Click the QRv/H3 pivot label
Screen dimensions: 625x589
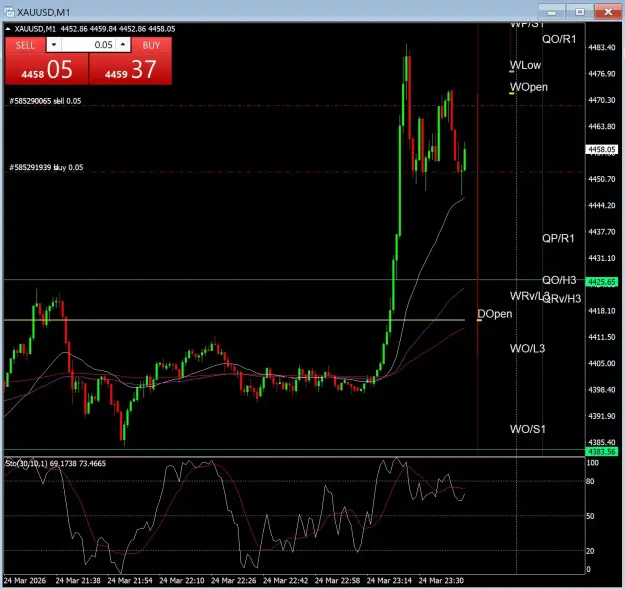point(563,298)
